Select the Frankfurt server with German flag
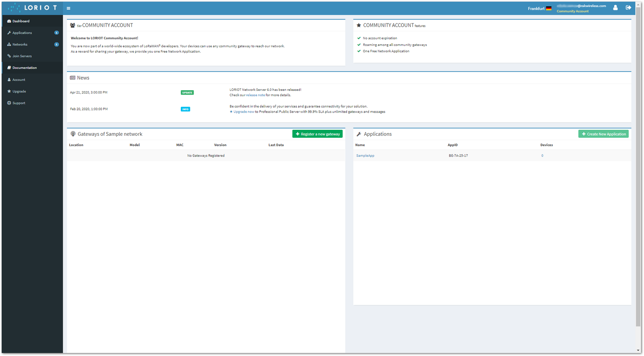 coord(539,8)
